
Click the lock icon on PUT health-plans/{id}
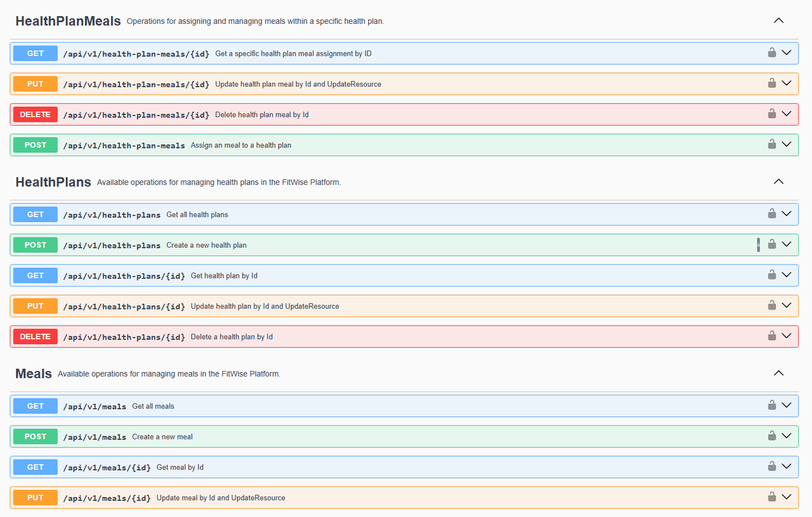tap(772, 305)
